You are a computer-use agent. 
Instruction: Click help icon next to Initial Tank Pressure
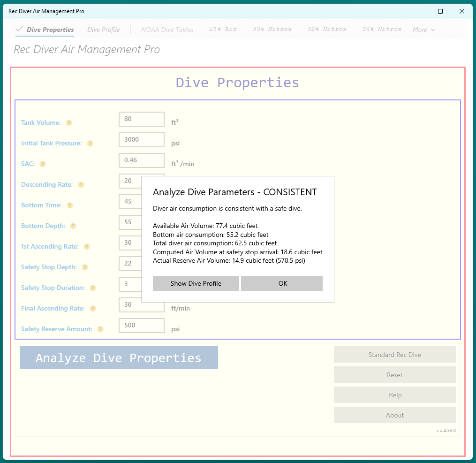click(x=90, y=143)
